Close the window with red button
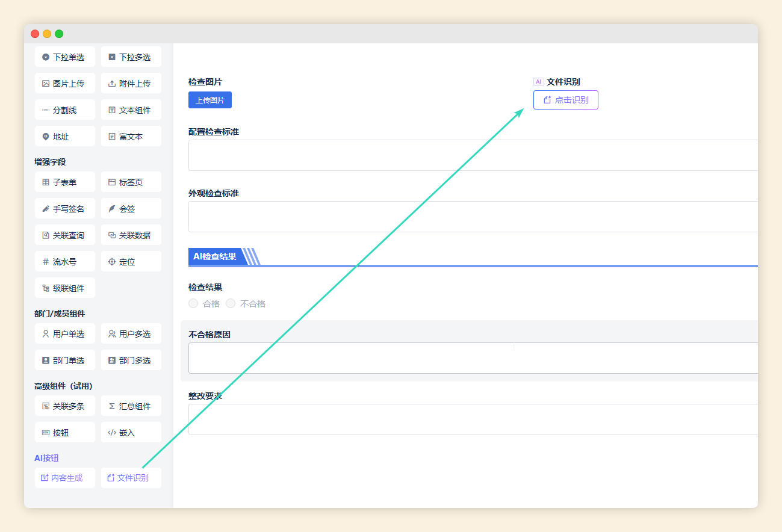 [x=35, y=34]
